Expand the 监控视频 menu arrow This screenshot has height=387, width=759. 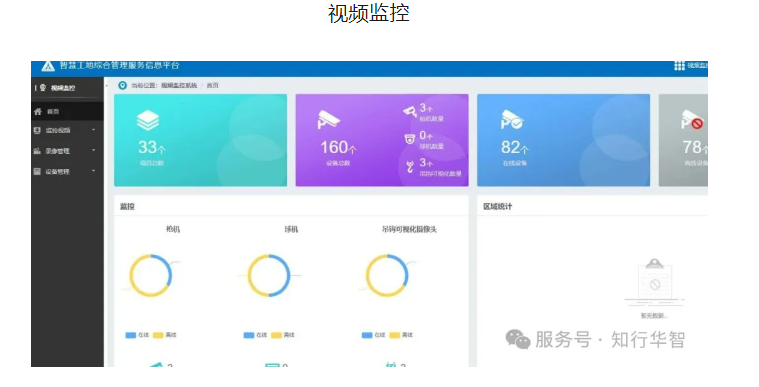[x=93, y=130]
